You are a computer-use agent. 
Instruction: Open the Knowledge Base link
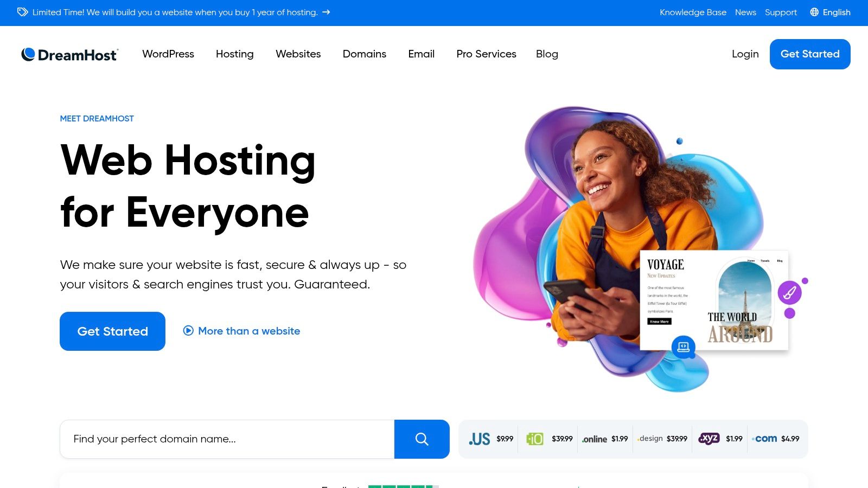pos(693,11)
